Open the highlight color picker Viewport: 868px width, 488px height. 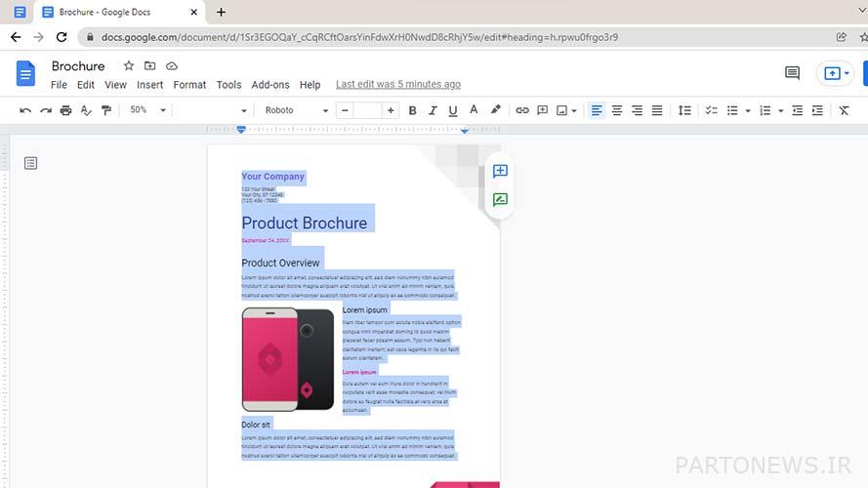click(495, 110)
